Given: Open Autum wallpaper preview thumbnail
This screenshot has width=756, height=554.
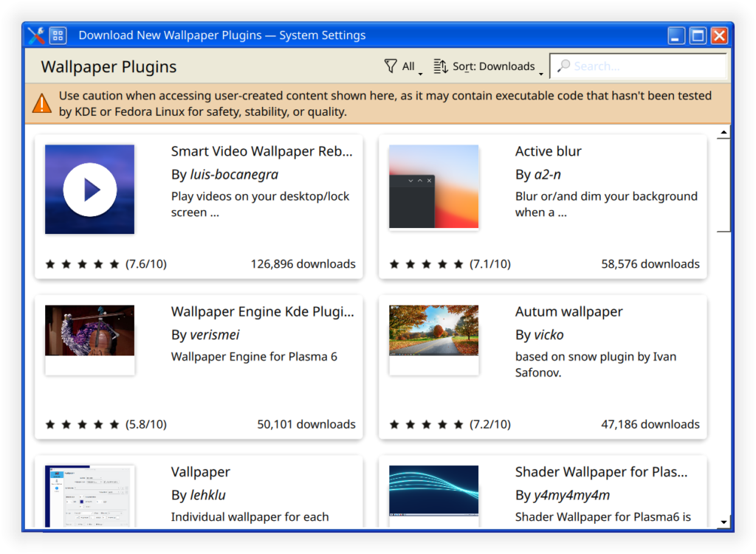Looking at the screenshot, I should point(433,330).
